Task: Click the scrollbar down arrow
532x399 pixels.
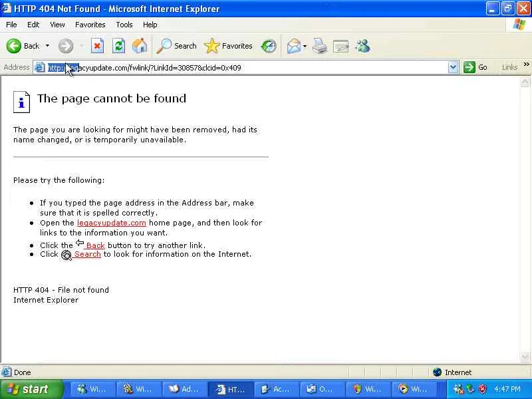Action: click(525, 356)
